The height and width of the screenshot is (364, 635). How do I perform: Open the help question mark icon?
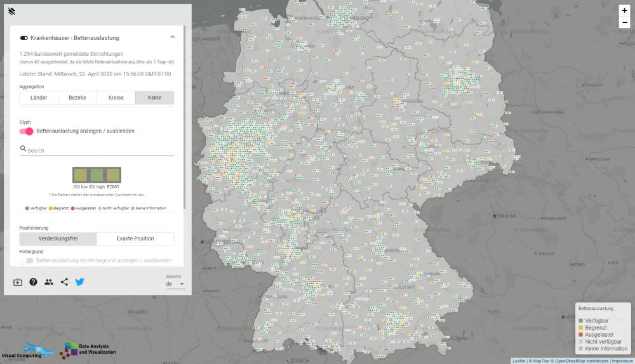34,282
